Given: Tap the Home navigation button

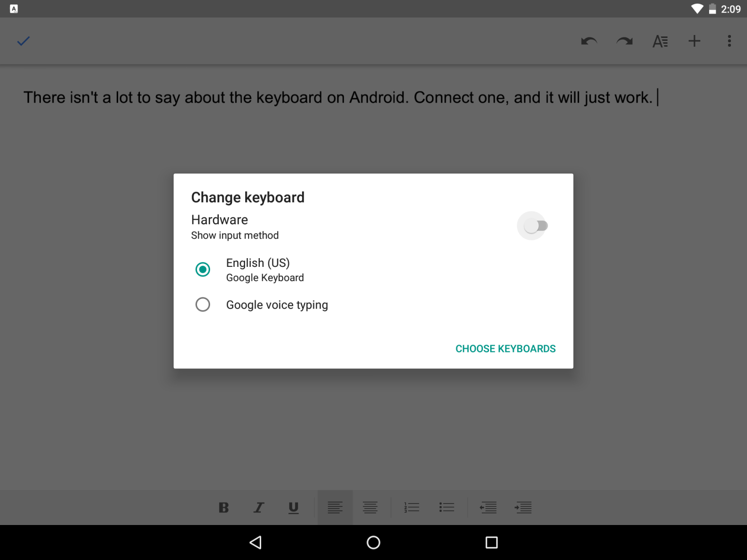Looking at the screenshot, I should point(373,542).
